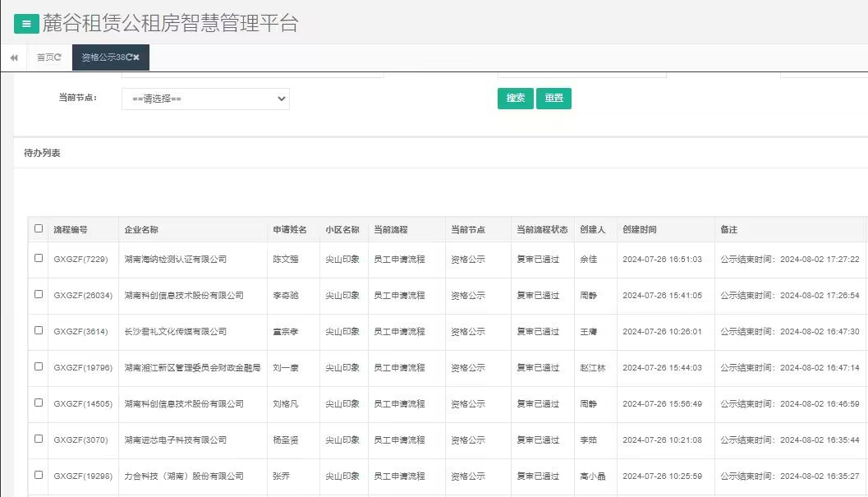Screen dimensions: 868x497
Task: Click the refresh icon on 首页 tab
Action: pyautogui.click(x=58, y=58)
